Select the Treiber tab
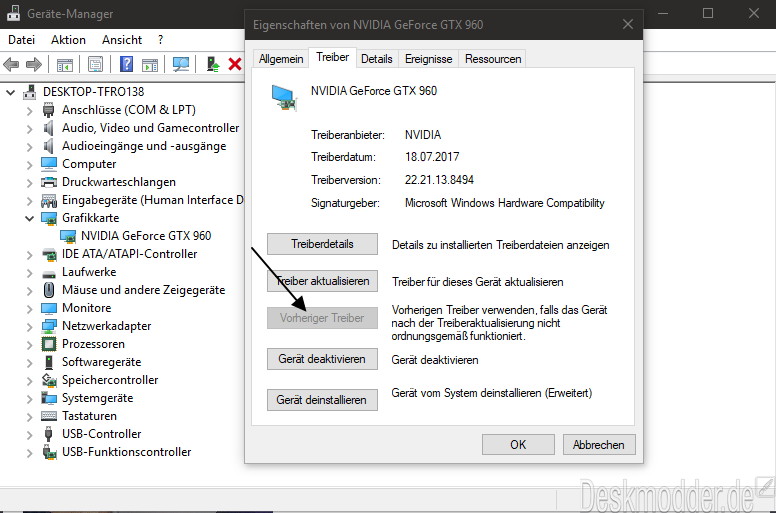The height and width of the screenshot is (513, 776). [x=333, y=57]
